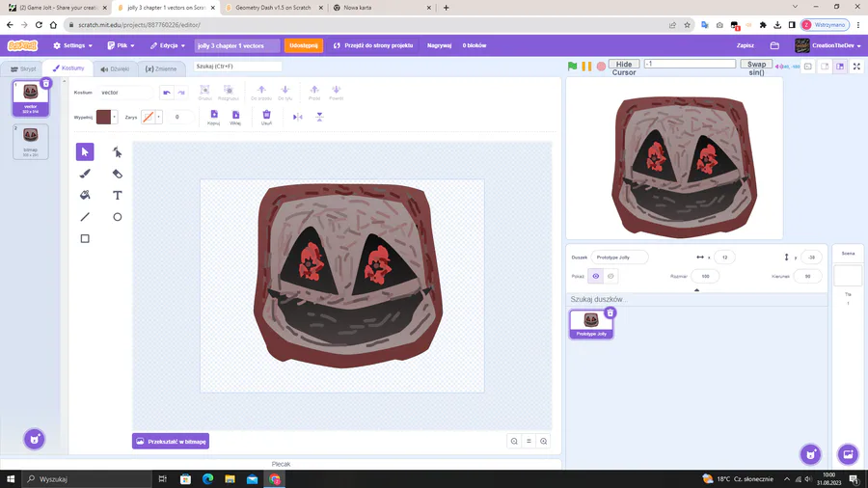
Task: Click the Rozgrupuj (Ungroup) icon
Action: (x=228, y=90)
